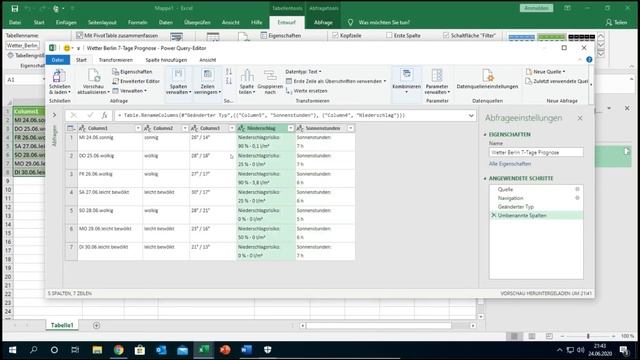Click the Alle Eigenschaften link
This screenshot has width=640, height=360.
point(510,164)
